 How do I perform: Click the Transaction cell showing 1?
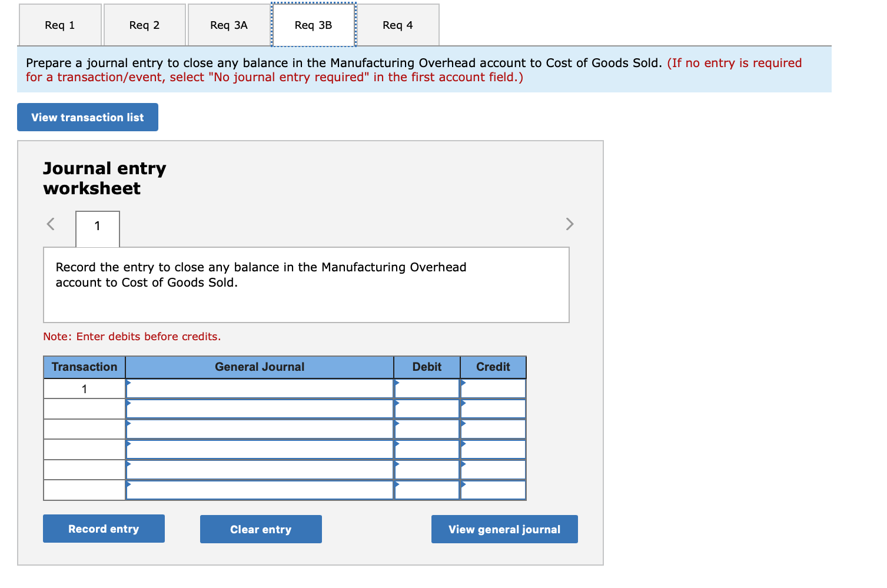pyautogui.click(x=84, y=388)
